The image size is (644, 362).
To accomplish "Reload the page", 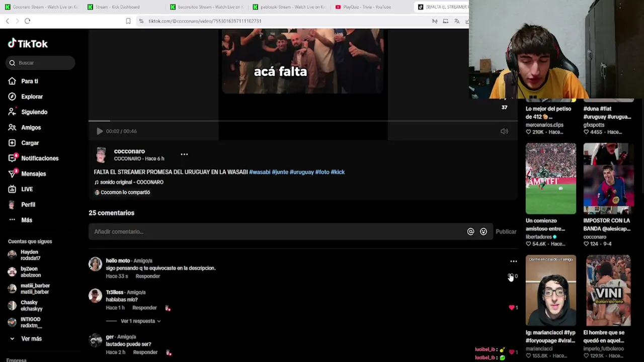I will [27, 21].
